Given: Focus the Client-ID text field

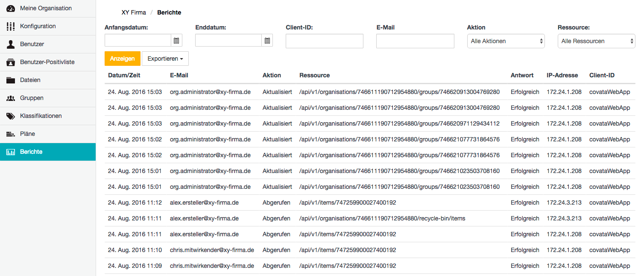Looking at the screenshot, I should pos(325,41).
